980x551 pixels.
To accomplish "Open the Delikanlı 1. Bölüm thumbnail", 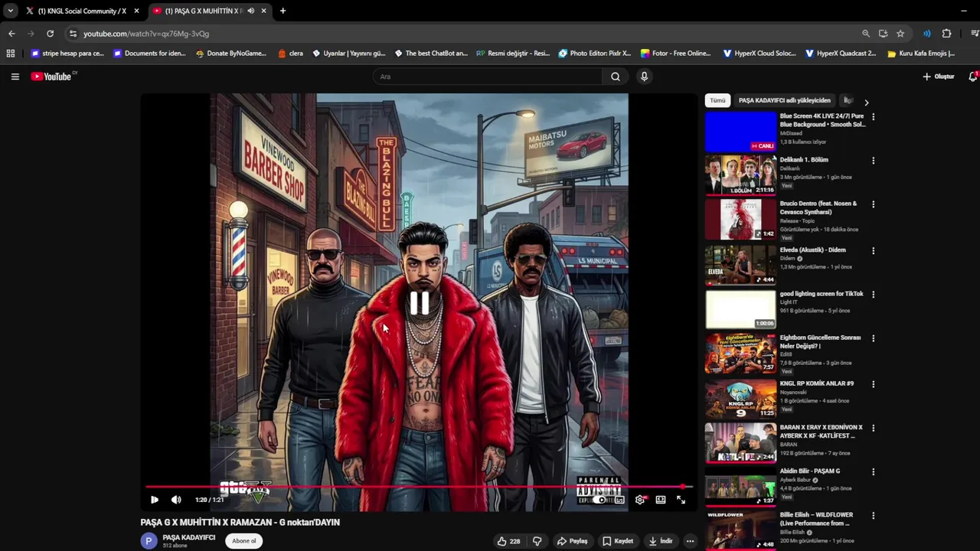I will [x=740, y=175].
